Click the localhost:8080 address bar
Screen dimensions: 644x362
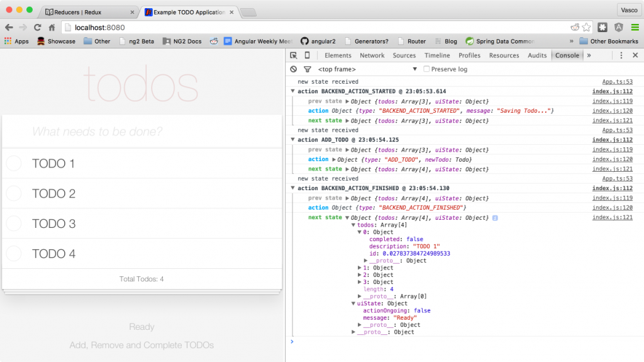(316, 28)
